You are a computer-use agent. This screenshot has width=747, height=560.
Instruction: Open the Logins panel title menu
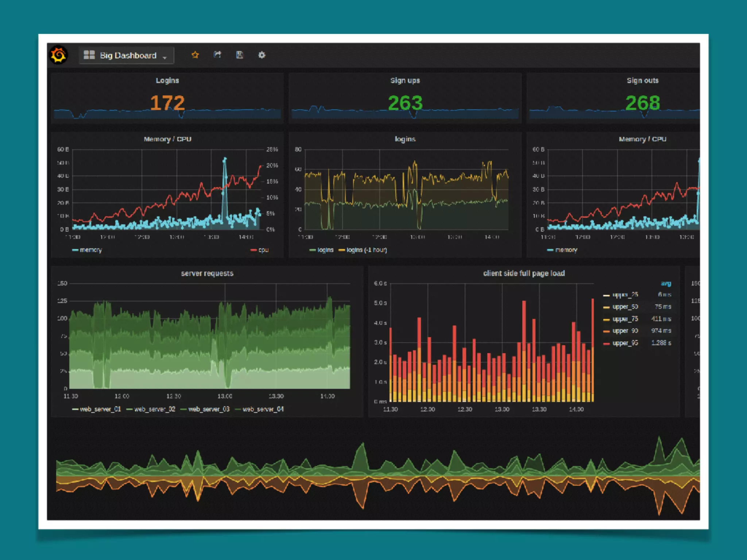coord(167,81)
